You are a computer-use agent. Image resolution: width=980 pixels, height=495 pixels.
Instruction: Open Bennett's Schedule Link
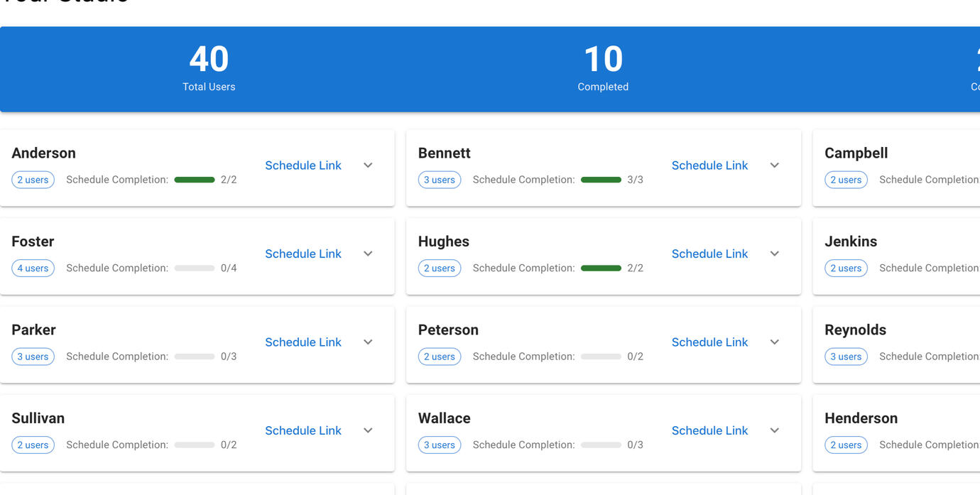click(709, 165)
